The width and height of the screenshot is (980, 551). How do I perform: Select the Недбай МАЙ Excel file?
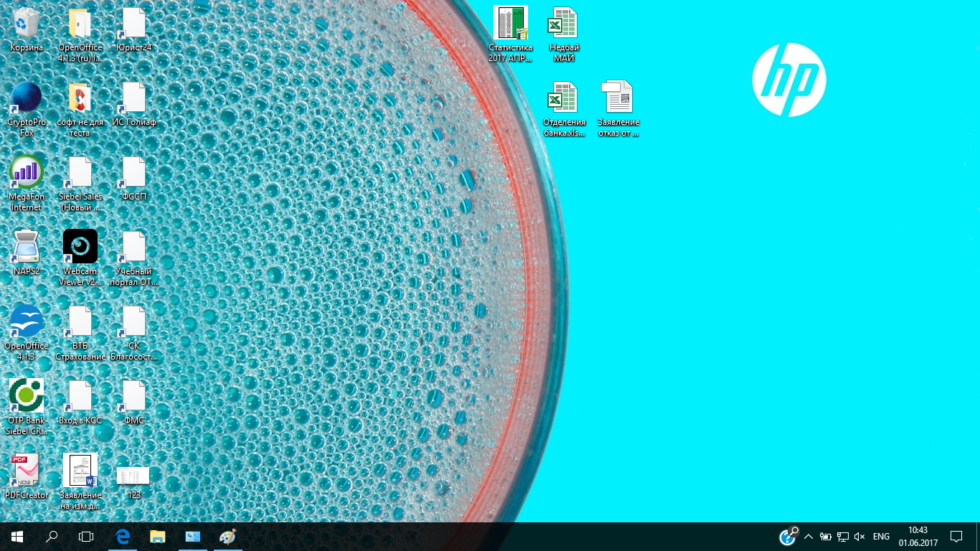coord(565,24)
